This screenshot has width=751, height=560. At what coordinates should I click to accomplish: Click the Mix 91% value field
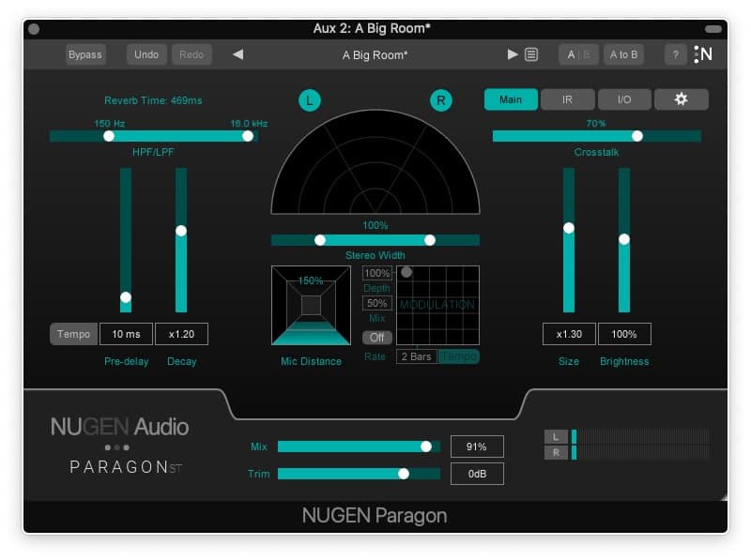click(477, 446)
